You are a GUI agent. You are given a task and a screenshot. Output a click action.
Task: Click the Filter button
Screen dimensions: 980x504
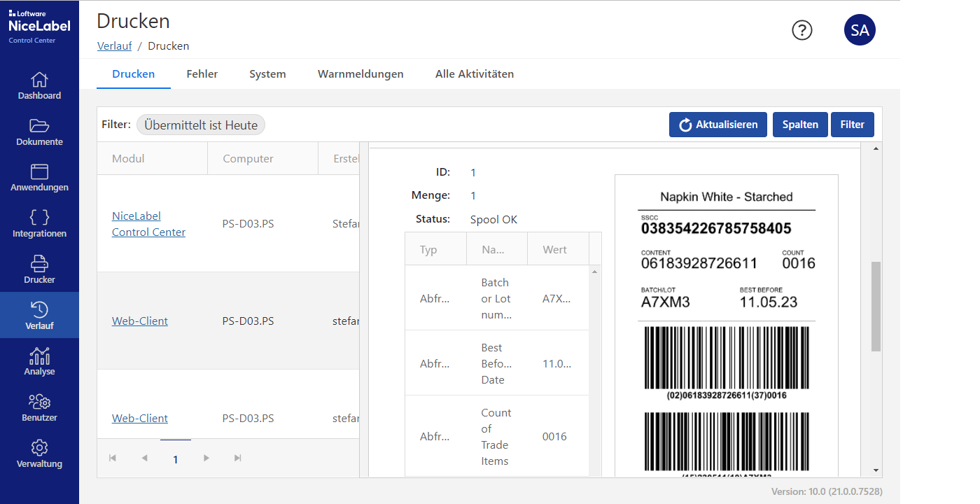pyautogui.click(x=853, y=125)
